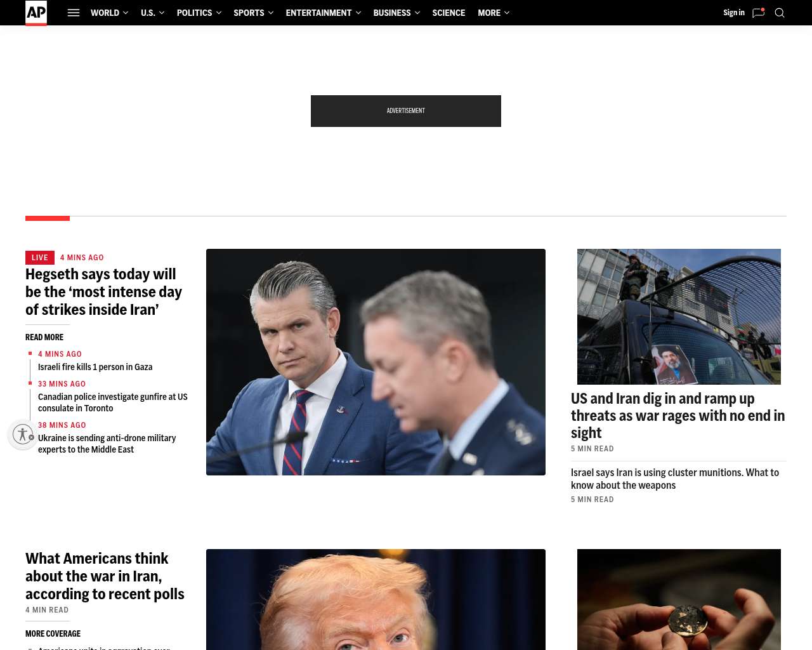The height and width of the screenshot is (650, 812).
Task: Open the Entertainment dropdown
Action: click(323, 13)
